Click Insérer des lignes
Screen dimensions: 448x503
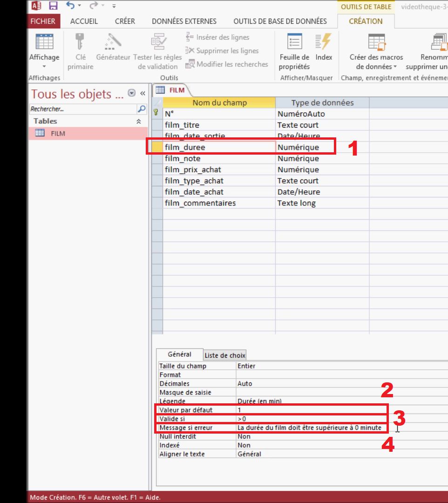pos(218,37)
